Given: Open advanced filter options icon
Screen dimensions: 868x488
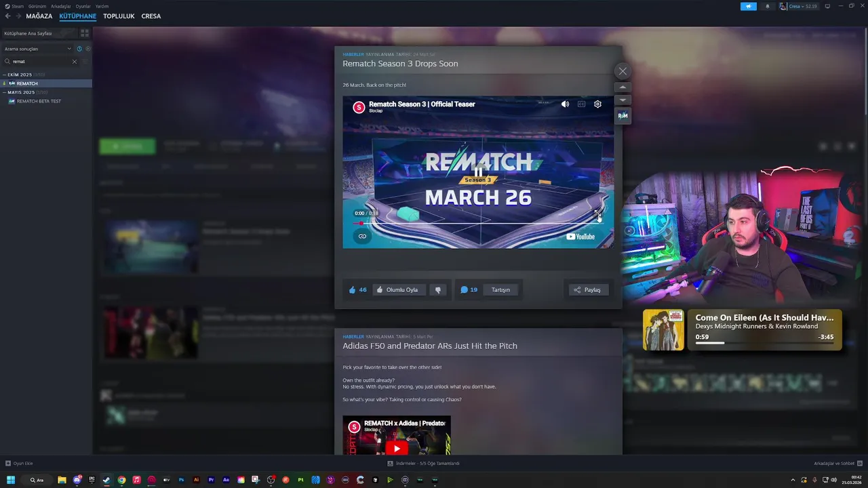Looking at the screenshot, I should pos(85,61).
